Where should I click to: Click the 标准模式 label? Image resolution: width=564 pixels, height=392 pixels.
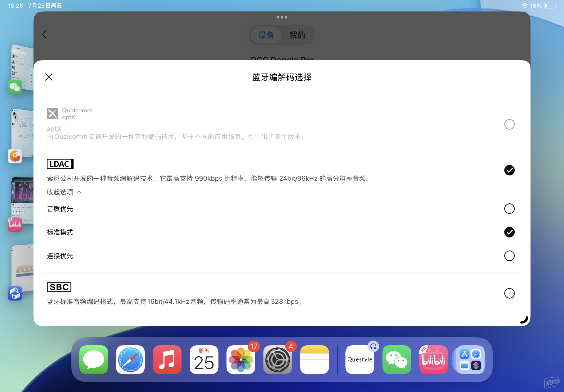tap(60, 232)
